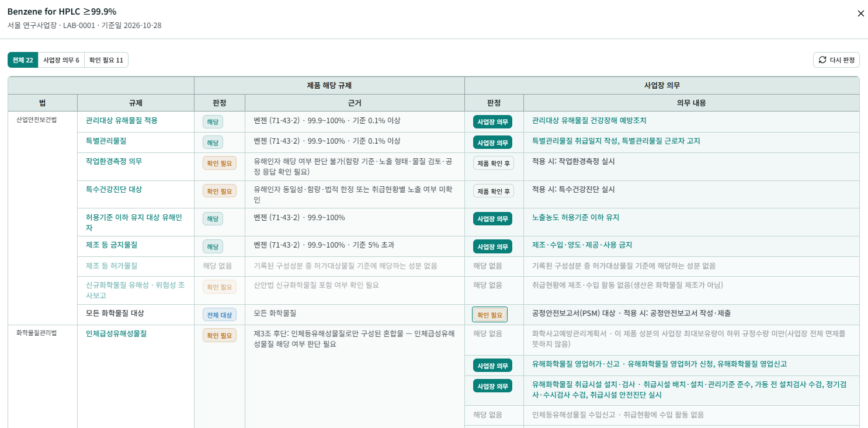Open 노출농도 허용기준 이하 유지 link
Screen dimensions: 868x428
(x=576, y=217)
